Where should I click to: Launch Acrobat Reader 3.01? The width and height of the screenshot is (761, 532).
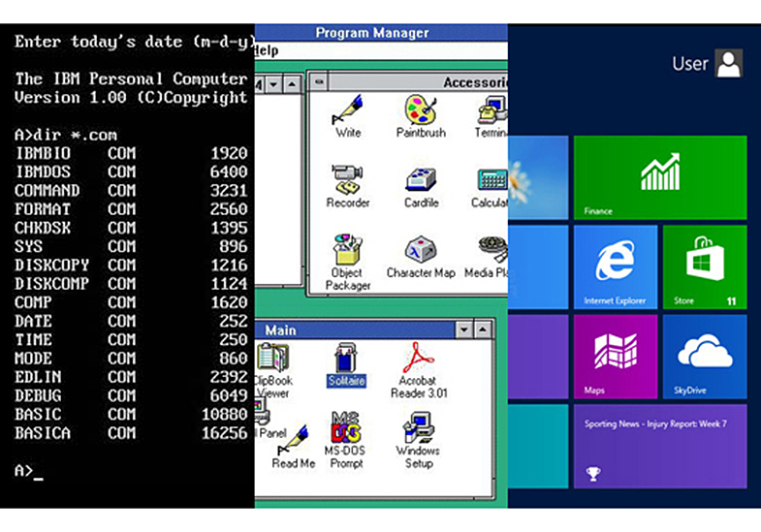point(419,370)
